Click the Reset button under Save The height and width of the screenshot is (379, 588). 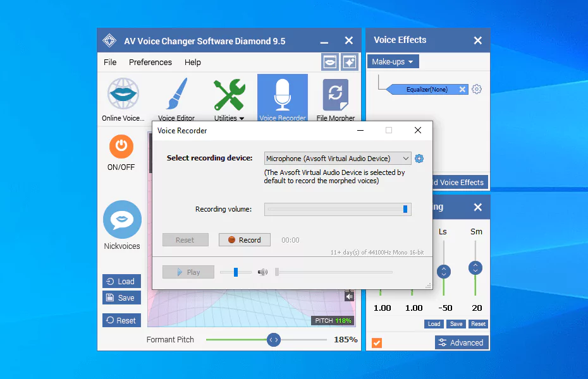(121, 320)
